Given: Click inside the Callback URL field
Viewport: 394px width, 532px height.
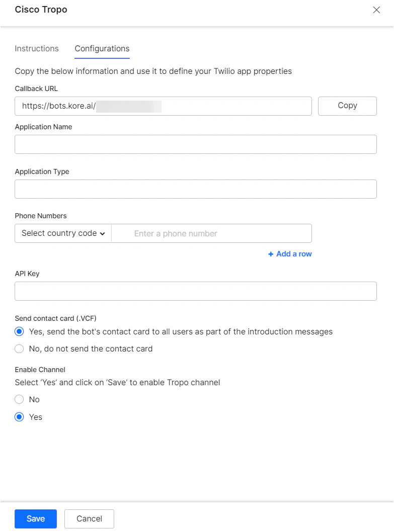Looking at the screenshot, I should tap(163, 106).
